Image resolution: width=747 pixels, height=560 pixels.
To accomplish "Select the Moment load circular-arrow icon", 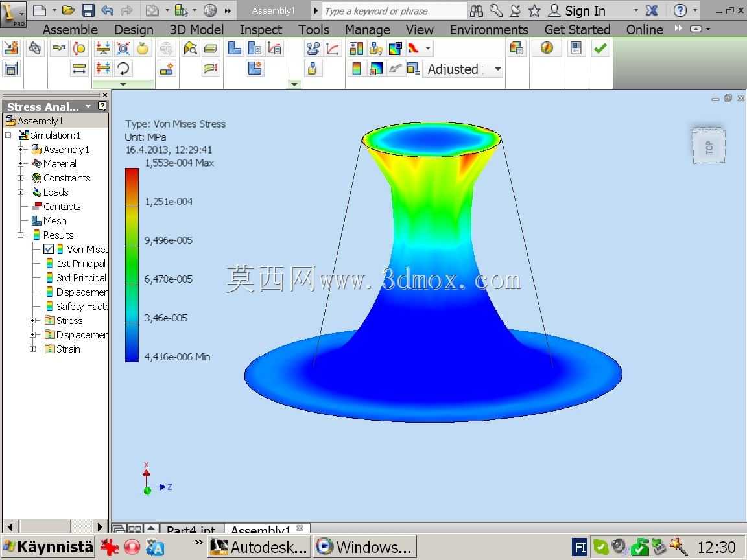I will (x=123, y=69).
